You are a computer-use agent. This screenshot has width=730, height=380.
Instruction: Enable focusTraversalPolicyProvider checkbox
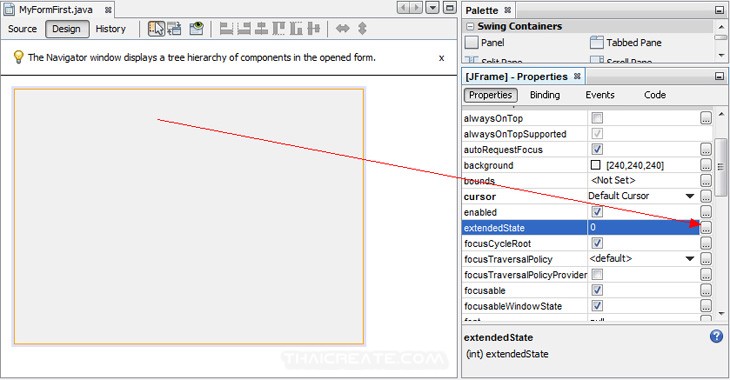pyautogui.click(x=597, y=274)
